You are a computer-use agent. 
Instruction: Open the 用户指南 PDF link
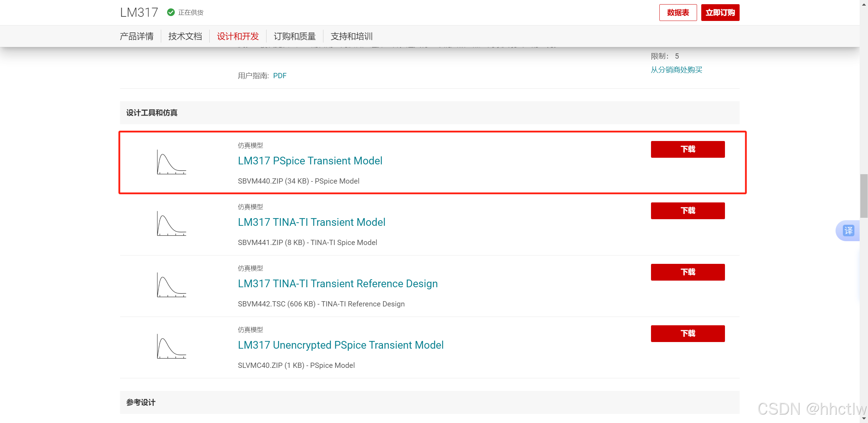coord(280,76)
